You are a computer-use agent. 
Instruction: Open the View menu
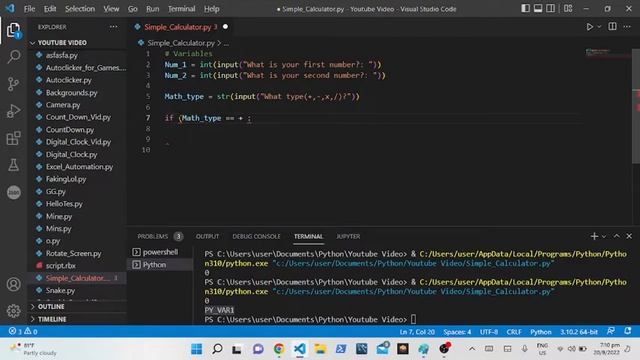[111, 9]
